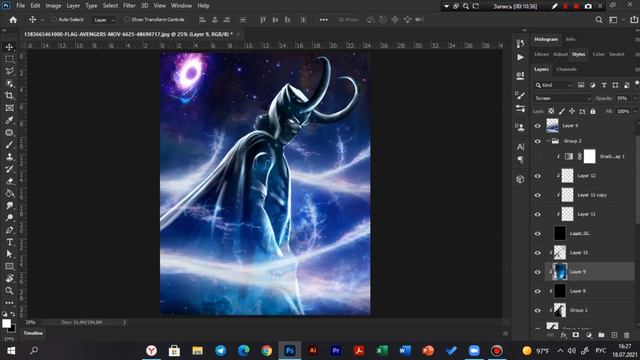Hide Layer 12 using its eye icon

point(538,176)
